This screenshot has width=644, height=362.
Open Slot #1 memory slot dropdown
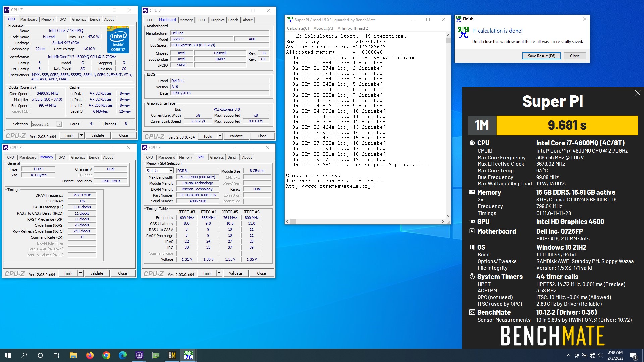point(170,171)
